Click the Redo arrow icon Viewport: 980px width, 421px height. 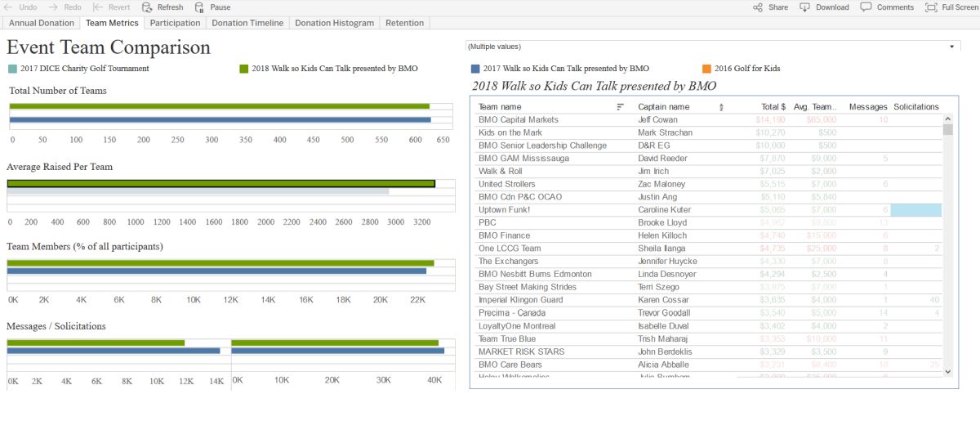click(x=53, y=7)
